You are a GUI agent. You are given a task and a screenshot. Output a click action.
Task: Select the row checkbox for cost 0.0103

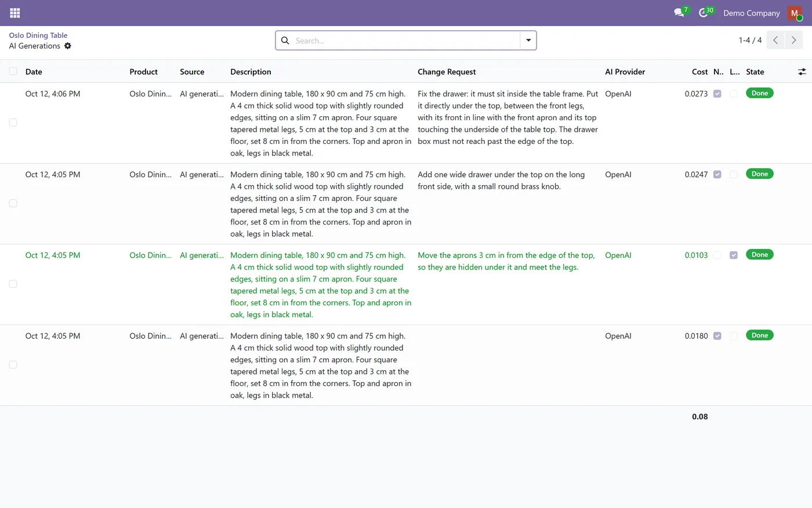[x=13, y=284]
